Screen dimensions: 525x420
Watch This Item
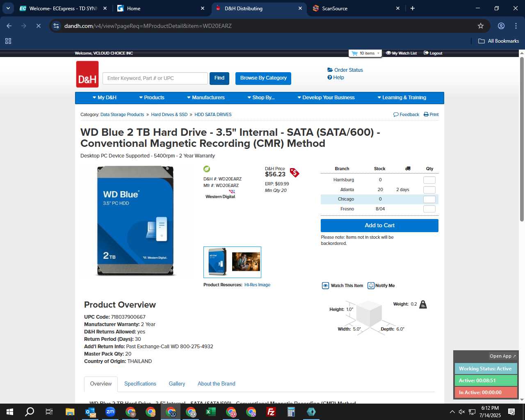coord(342,286)
